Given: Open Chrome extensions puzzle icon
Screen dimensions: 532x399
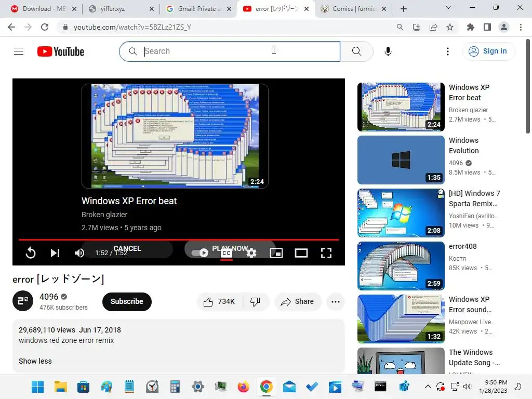Looking at the screenshot, I should (471, 27).
